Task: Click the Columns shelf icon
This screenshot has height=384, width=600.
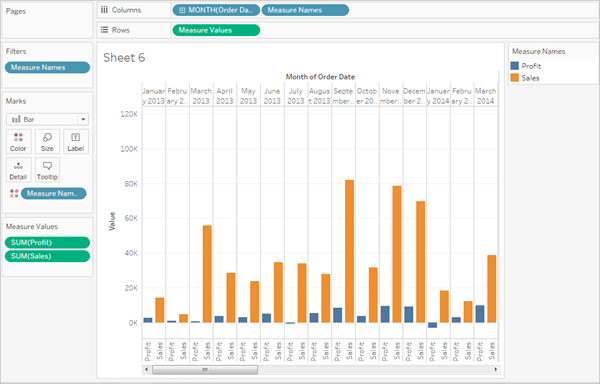Action: click(x=104, y=10)
